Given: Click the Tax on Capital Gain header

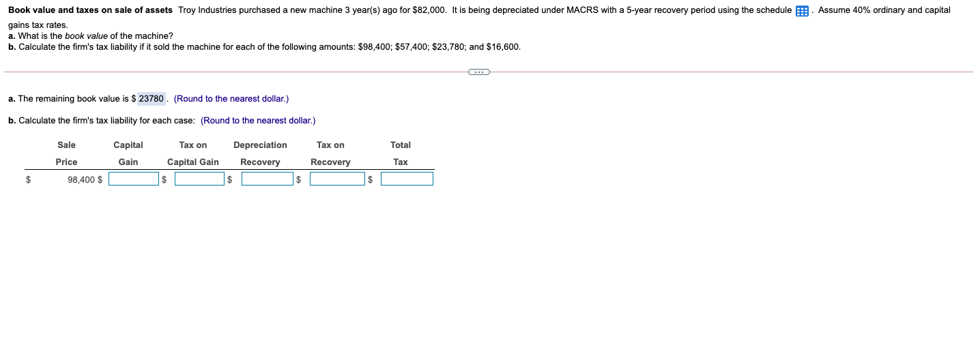Looking at the screenshot, I should (193, 153).
